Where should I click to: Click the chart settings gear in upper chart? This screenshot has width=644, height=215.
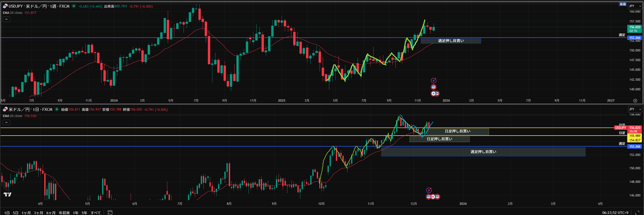tap(635, 101)
